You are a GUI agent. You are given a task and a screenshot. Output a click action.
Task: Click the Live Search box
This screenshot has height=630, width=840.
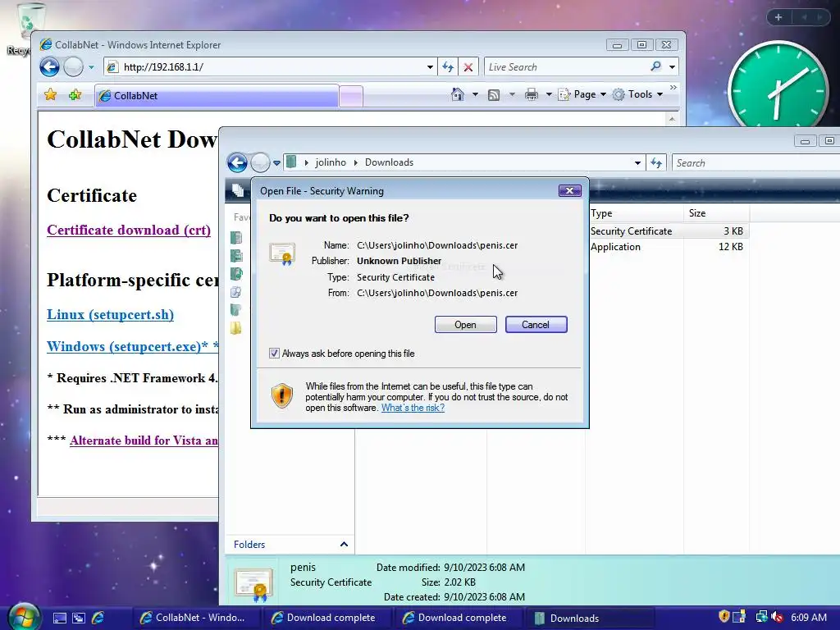tap(565, 67)
